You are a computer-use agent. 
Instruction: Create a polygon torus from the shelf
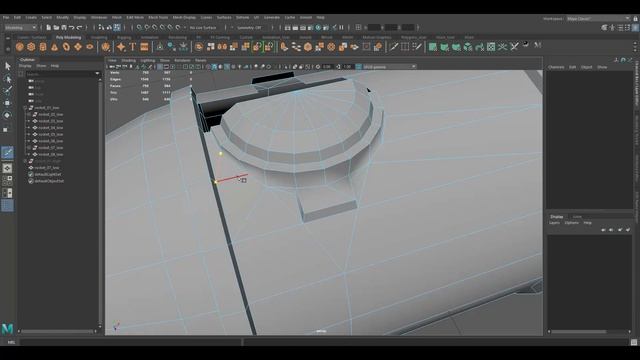tap(66, 47)
